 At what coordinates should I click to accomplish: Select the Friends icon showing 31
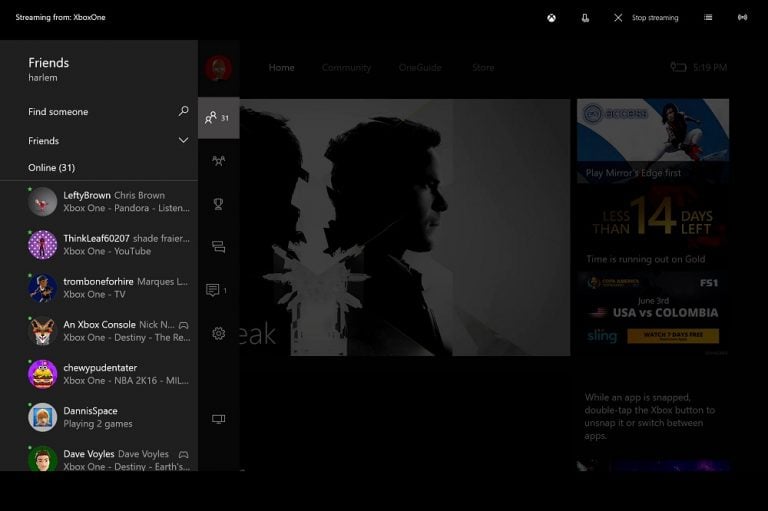[218, 118]
